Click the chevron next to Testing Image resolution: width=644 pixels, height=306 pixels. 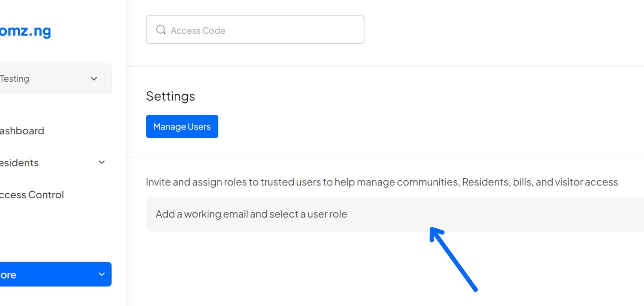94,79
